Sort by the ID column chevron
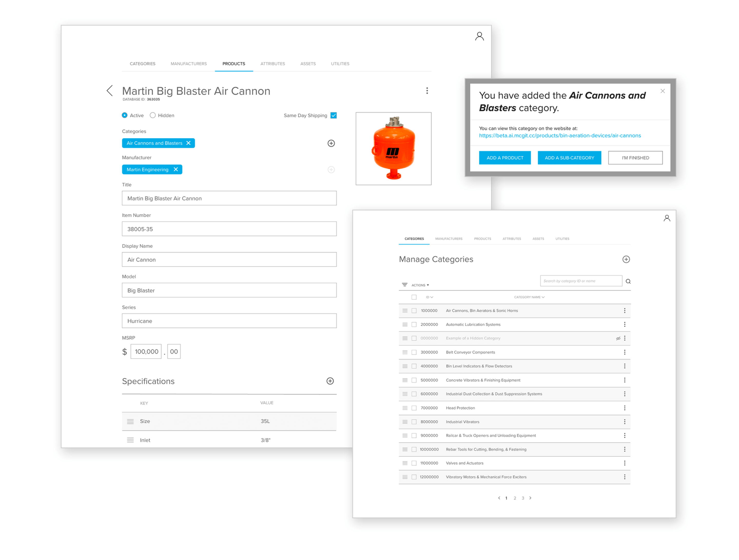The image size is (739, 560). pyautogui.click(x=431, y=297)
